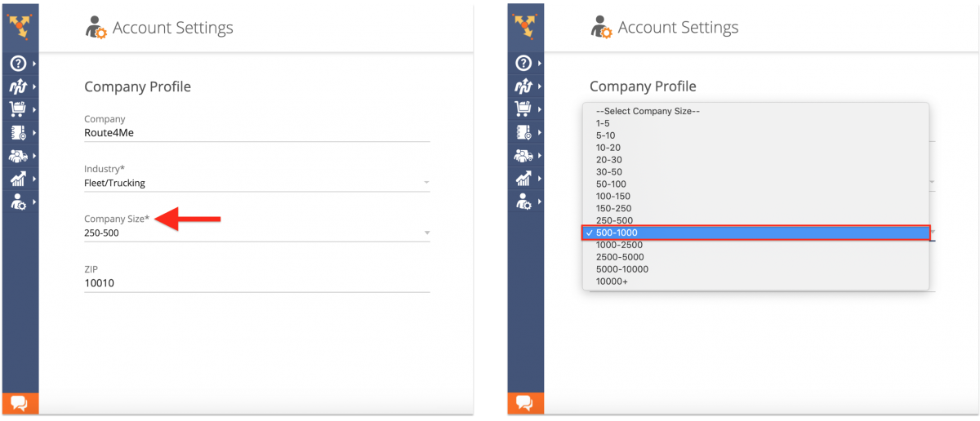Image resolution: width=980 pixels, height=421 pixels.
Task: Open the address book icon in left sidebar
Action: tap(18, 132)
